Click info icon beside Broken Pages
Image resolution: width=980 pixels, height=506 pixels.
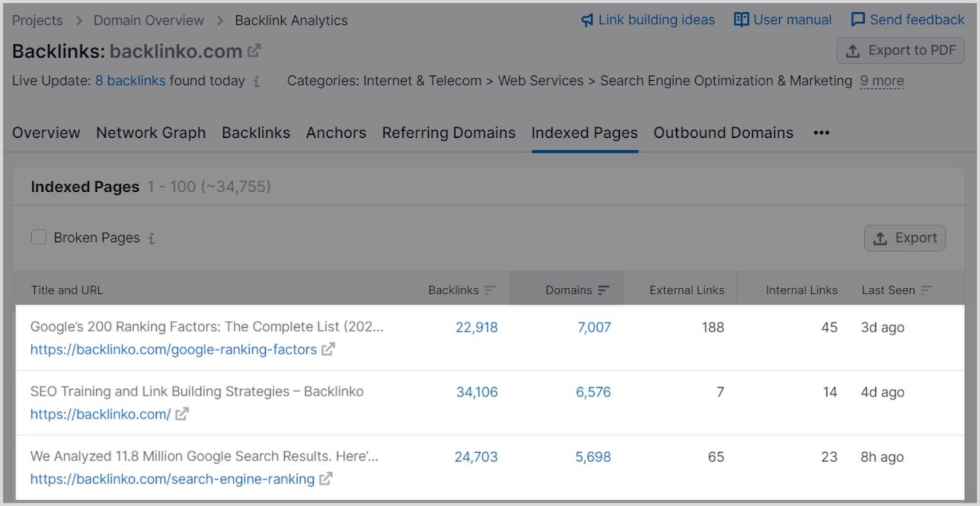click(151, 238)
